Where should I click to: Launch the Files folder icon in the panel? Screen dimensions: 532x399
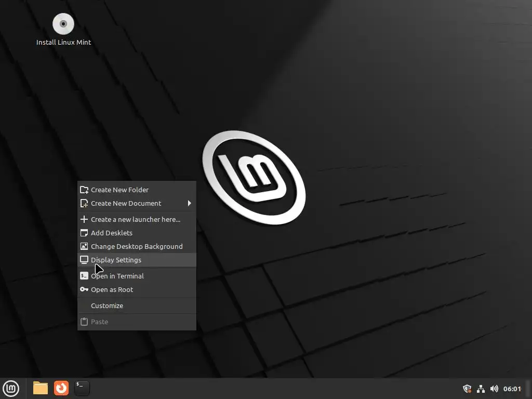[41, 388]
